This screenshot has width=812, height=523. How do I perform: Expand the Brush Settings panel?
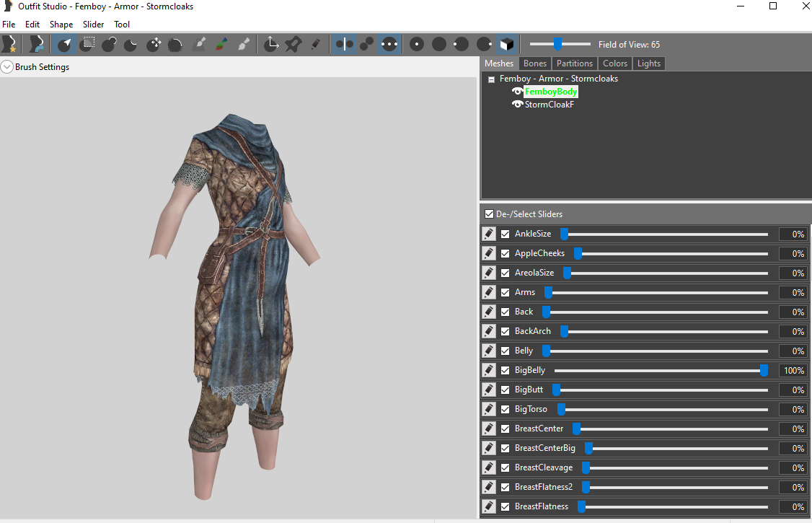point(7,67)
